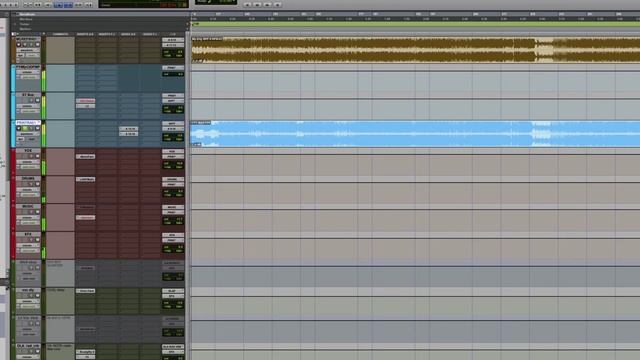Viewport: 640px width, 360px height.
Task: Select the ST Bus track name
Action: pos(28,95)
